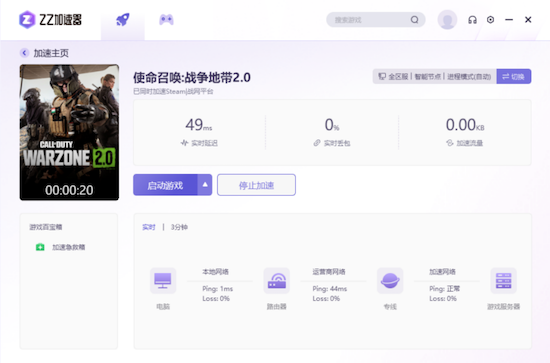The width and height of the screenshot is (550, 363).
Task: Click the 专线 planet icon
Action: click(x=390, y=281)
